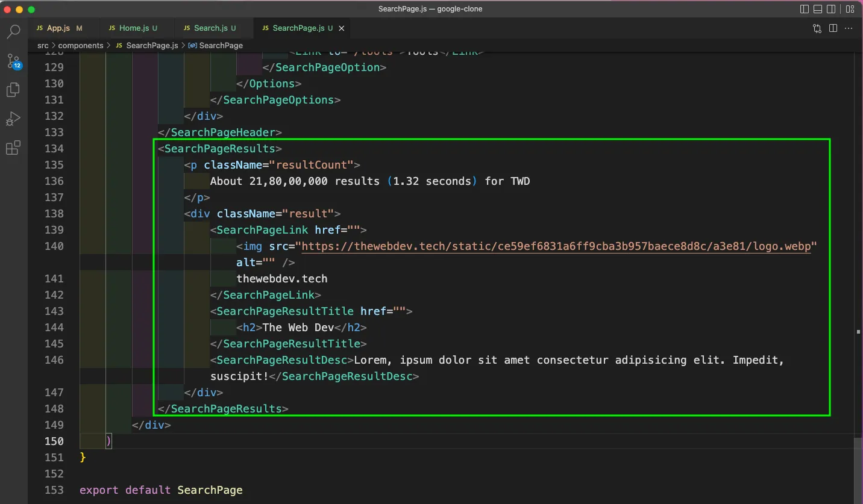Click 'The Web Dev' h2 heading text
Screen dimensions: 863x504
point(298,328)
